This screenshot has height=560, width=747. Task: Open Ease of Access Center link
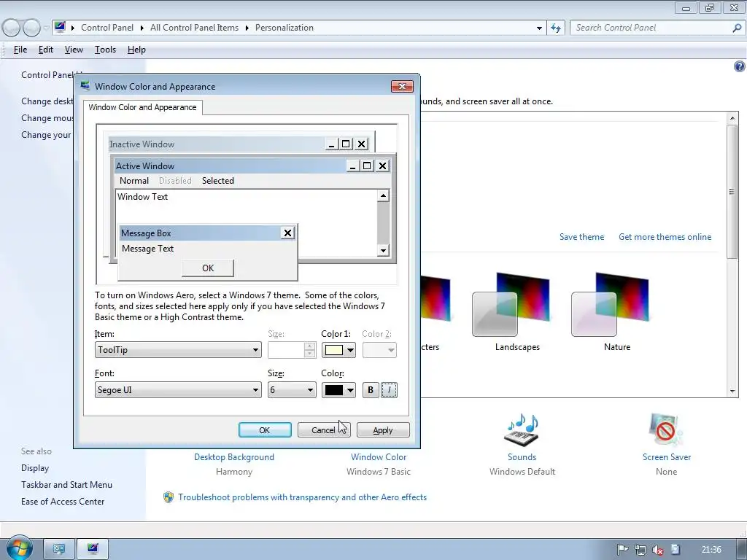click(63, 502)
